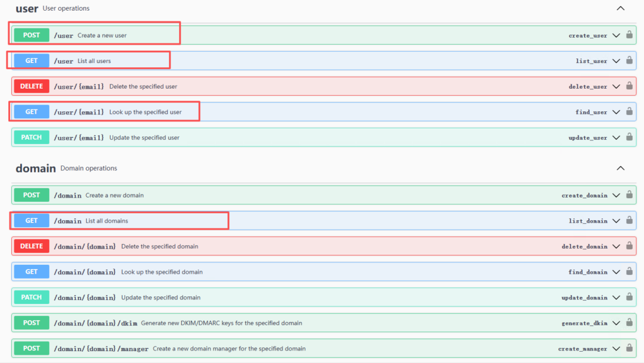
Task: Collapse the domain operations section
Action: tap(621, 169)
